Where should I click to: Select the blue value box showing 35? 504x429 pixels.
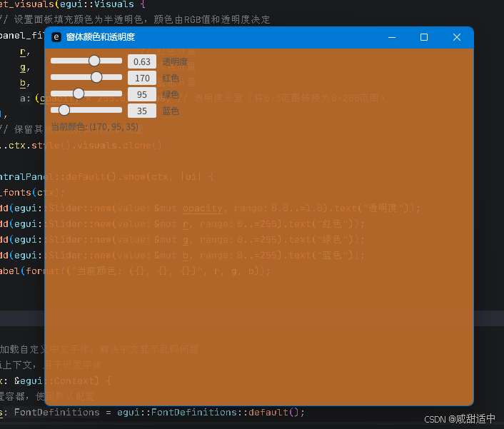point(142,111)
